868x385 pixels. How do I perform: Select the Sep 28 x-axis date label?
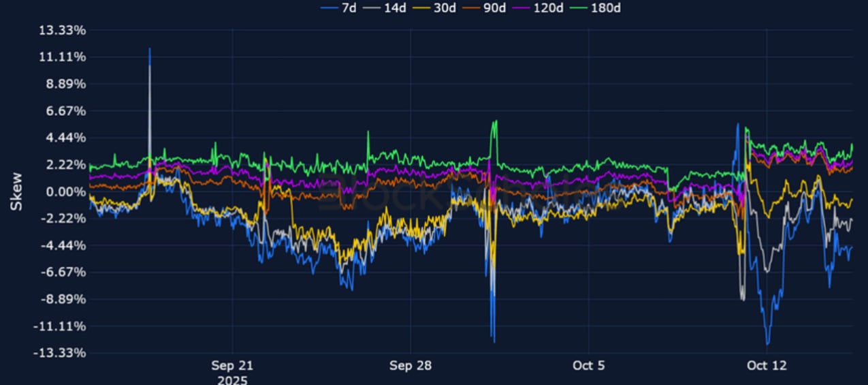[411, 366]
